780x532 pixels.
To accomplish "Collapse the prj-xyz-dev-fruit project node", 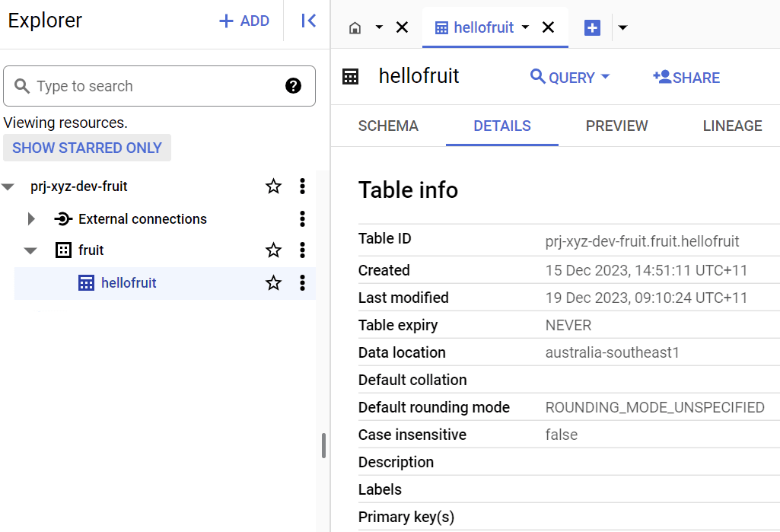I will point(8,187).
